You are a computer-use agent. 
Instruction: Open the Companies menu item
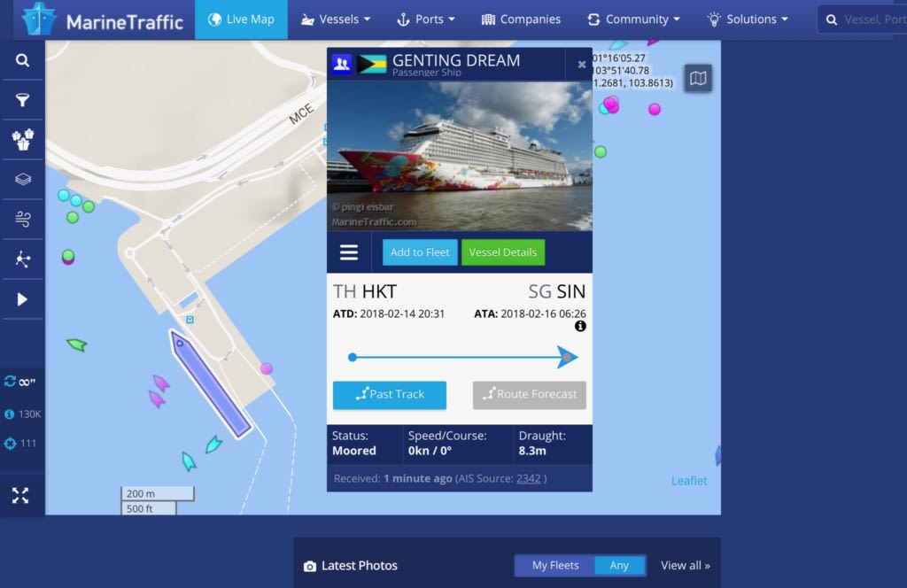pyautogui.click(x=521, y=19)
